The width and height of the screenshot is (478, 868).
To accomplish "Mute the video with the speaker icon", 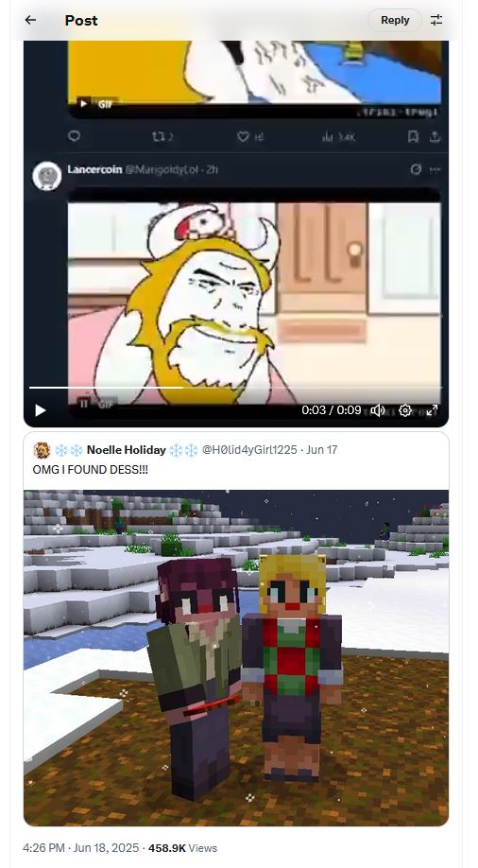I will pos(378,410).
